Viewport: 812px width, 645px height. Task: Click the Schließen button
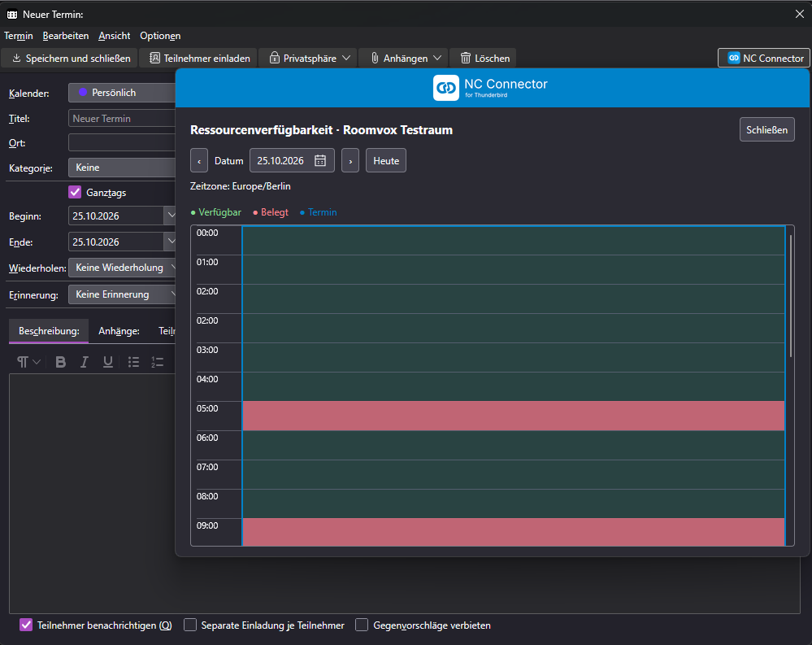[x=767, y=129]
